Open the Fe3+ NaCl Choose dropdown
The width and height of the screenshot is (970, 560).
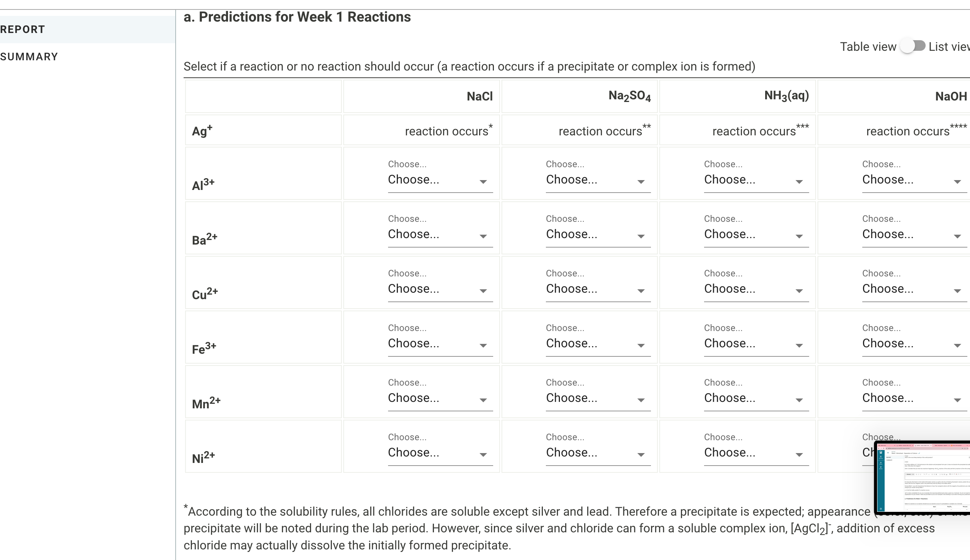440,344
